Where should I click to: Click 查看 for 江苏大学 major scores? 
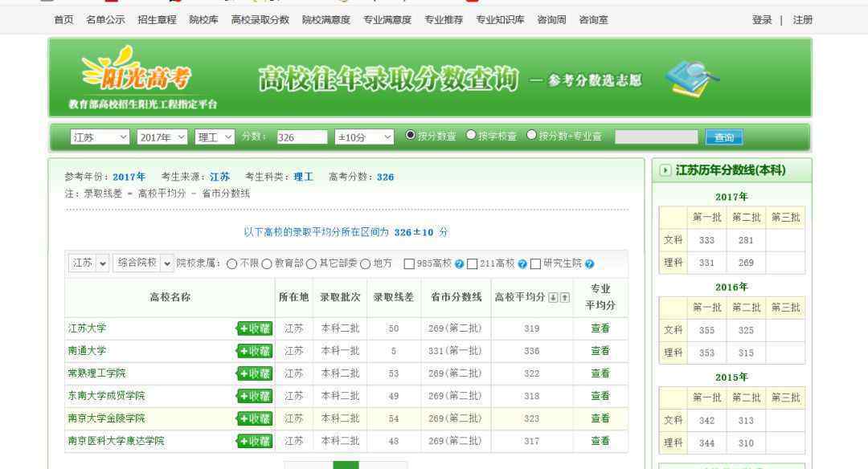click(x=600, y=328)
